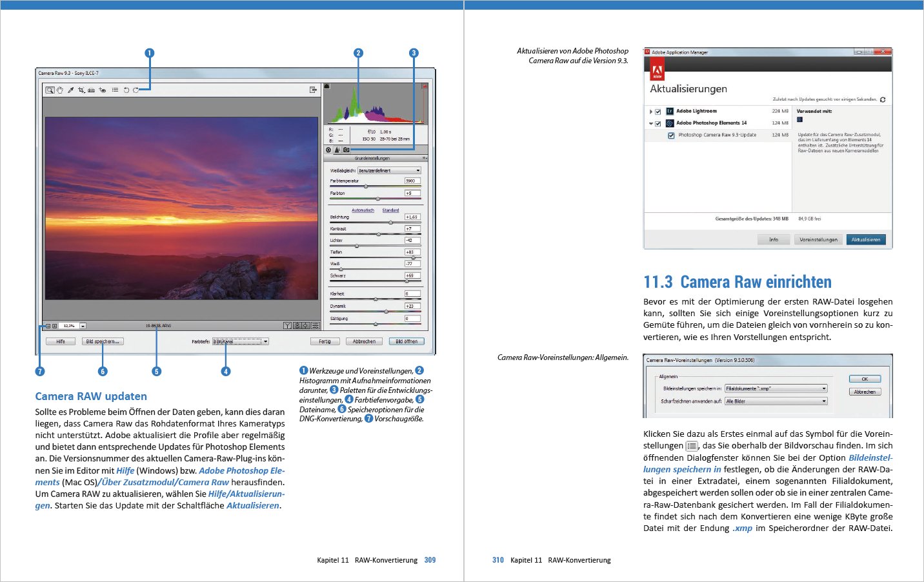Switch to the Detail panel tab icon
Image resolution: width=924 pixels, height=582 pixels.
(x=337, y=150)
